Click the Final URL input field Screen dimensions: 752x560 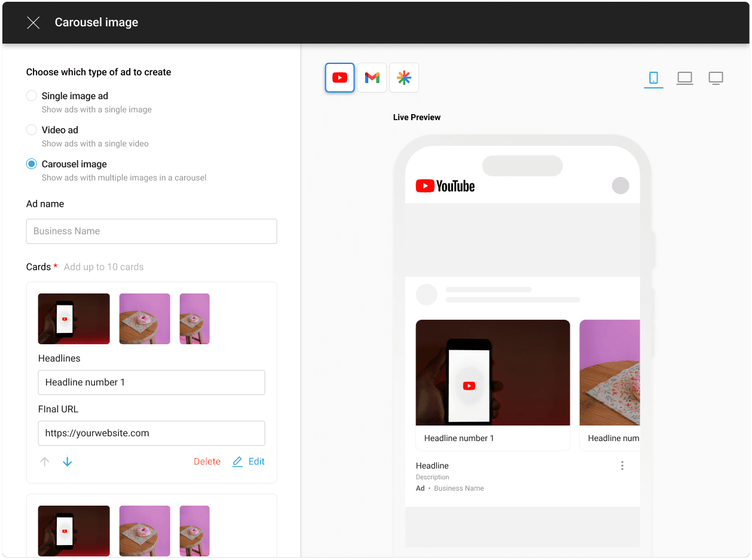[151, 433]
